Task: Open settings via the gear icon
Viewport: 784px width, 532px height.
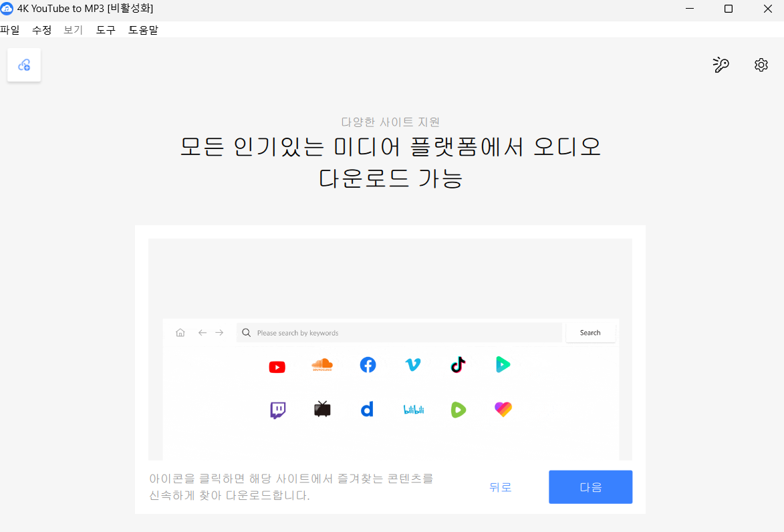Action: click(x=761, y=65)
